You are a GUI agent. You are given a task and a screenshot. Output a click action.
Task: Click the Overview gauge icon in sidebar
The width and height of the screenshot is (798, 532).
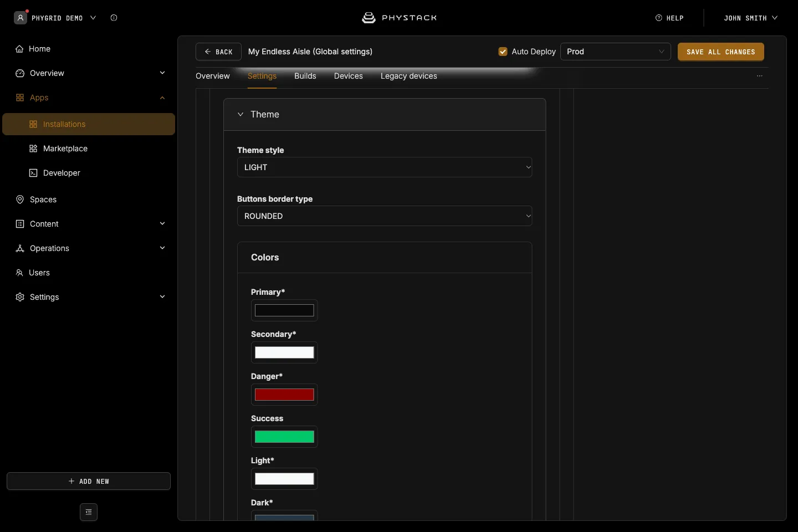[20, 73]
